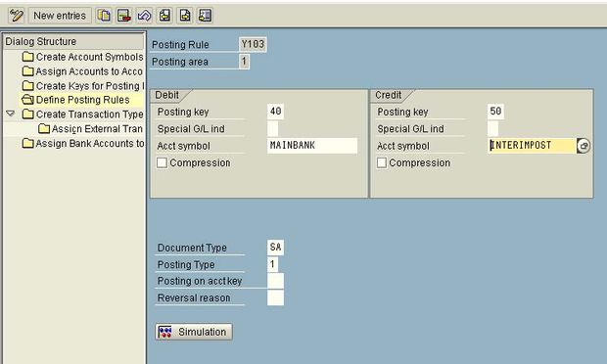The width and height of the screenshot is (607, 364).
Task: Enable Compression checkbox in Debit section
Action: 162,162
